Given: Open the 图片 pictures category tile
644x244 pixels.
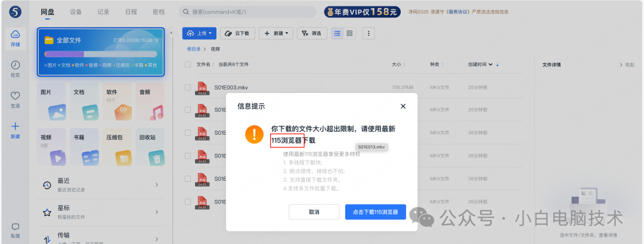Looking at the screenshot, I should 51,102.
